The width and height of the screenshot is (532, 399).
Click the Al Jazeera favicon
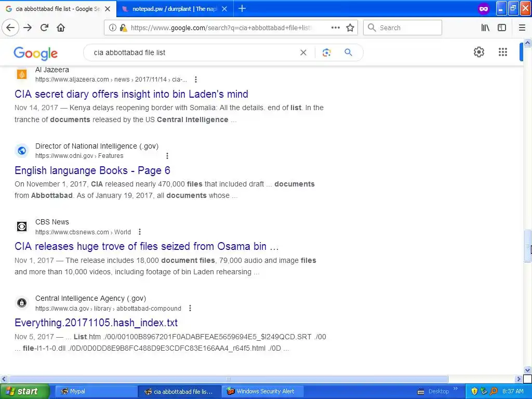[22, 74]
